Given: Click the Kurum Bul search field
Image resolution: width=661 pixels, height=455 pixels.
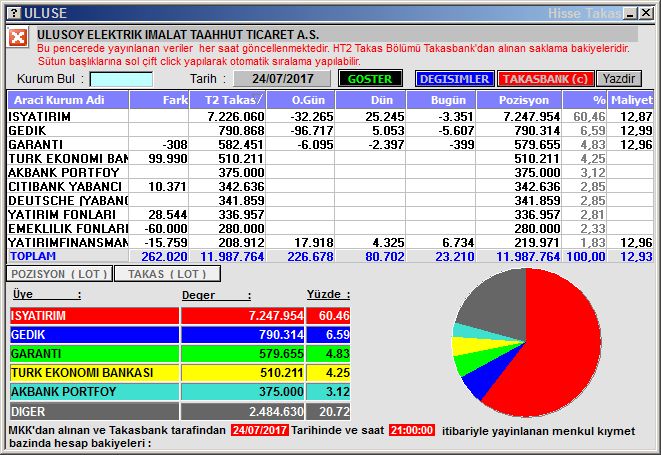Looking at the screenshot, I should coord(121,79).
